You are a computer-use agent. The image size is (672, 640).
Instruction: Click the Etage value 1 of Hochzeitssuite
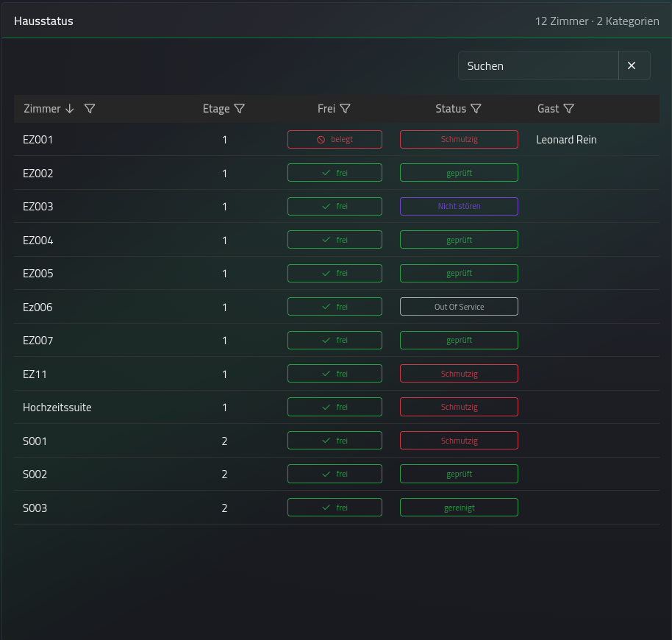(224, 408)
